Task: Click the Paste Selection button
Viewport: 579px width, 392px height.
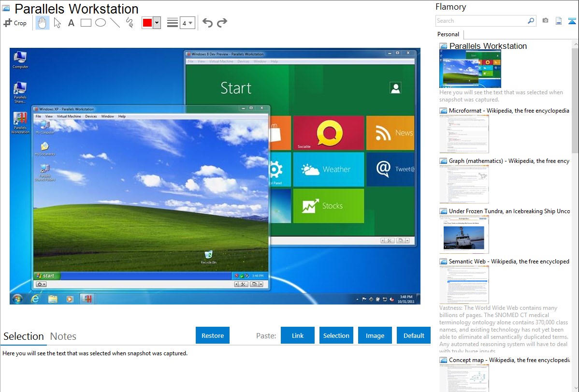Action: pos(336,335)
